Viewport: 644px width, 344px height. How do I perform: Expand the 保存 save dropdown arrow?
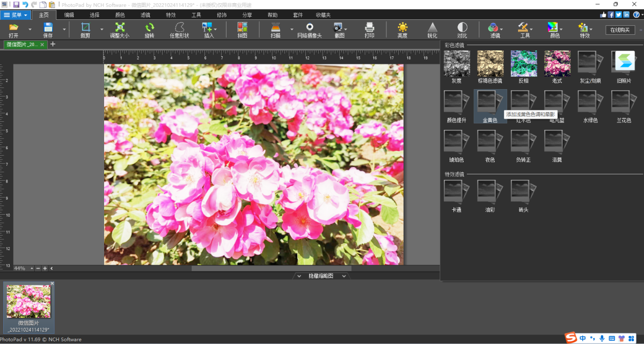tap(64, 29)
